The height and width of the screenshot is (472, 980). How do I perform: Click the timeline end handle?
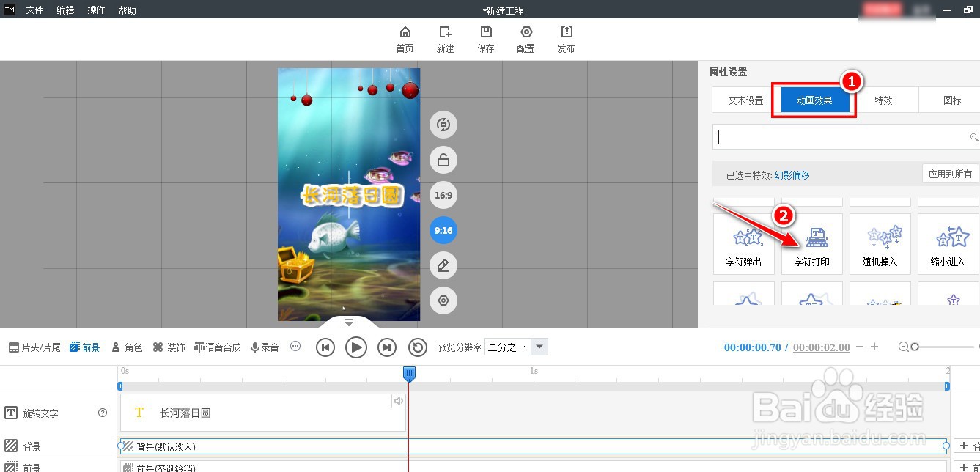(x=947, y=386)
